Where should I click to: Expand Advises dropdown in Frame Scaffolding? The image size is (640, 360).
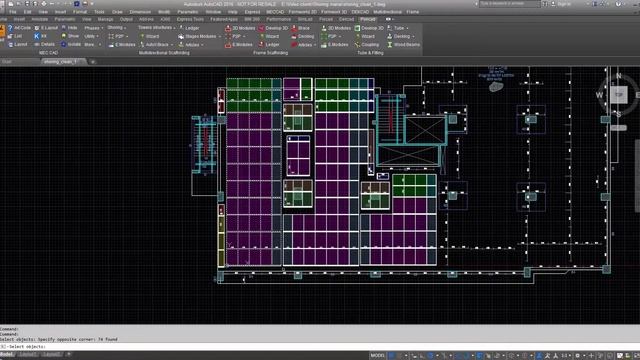(304, 45)
